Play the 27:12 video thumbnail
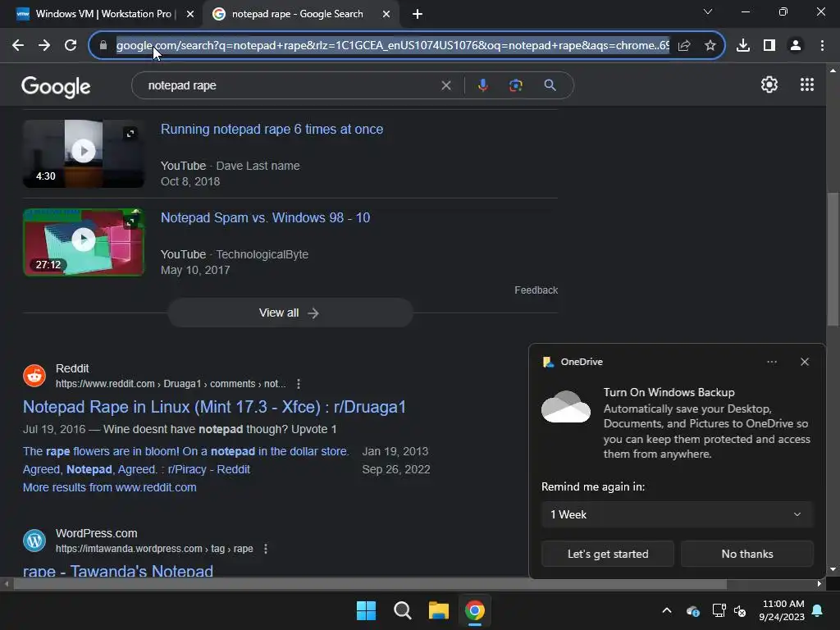This screenshot has height=630, width=840. coord(84,242)
